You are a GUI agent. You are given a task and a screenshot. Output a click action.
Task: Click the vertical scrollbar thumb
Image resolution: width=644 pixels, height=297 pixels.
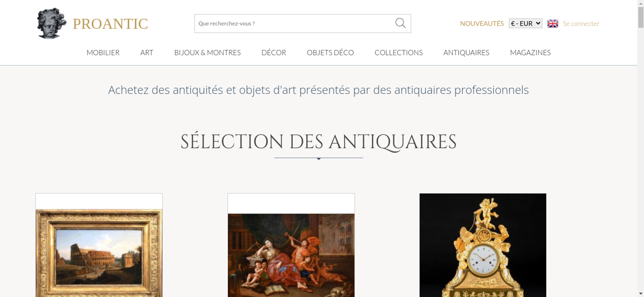coord(641,17)
